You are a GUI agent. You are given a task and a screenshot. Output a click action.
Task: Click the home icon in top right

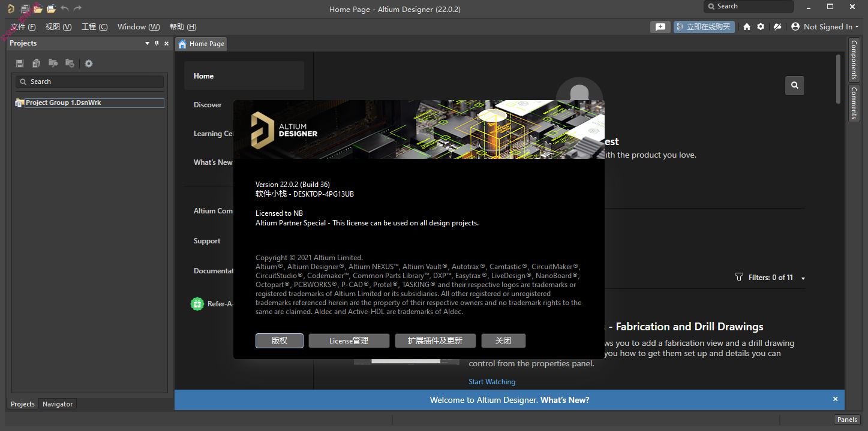[747, 27]
